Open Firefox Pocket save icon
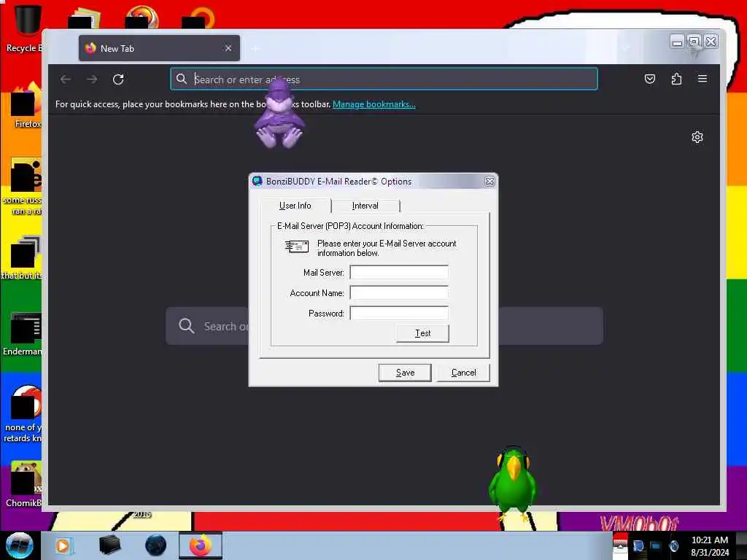747x560 pixels. pyautogui.click(x=650, y=79)
